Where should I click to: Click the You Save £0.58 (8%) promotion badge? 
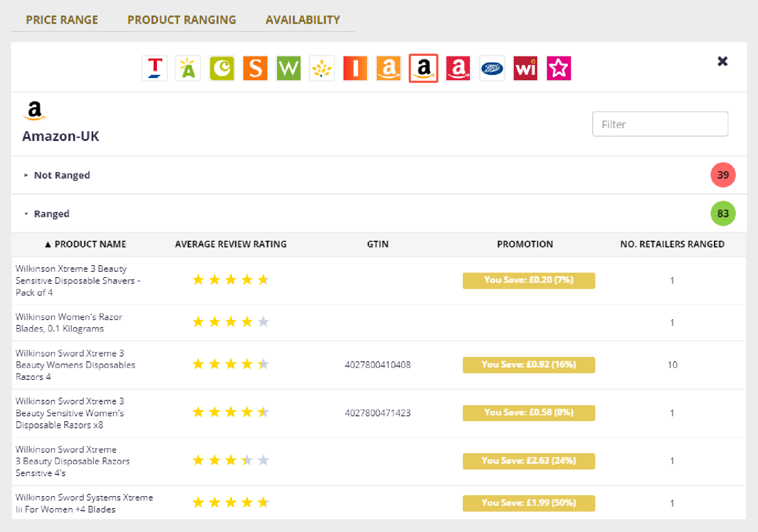(x=529, y=413)
